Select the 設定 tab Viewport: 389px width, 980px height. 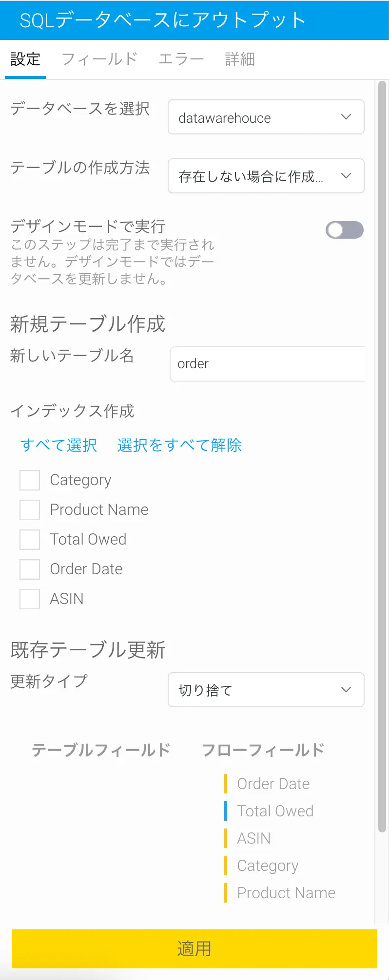click(x=25, y=59)
